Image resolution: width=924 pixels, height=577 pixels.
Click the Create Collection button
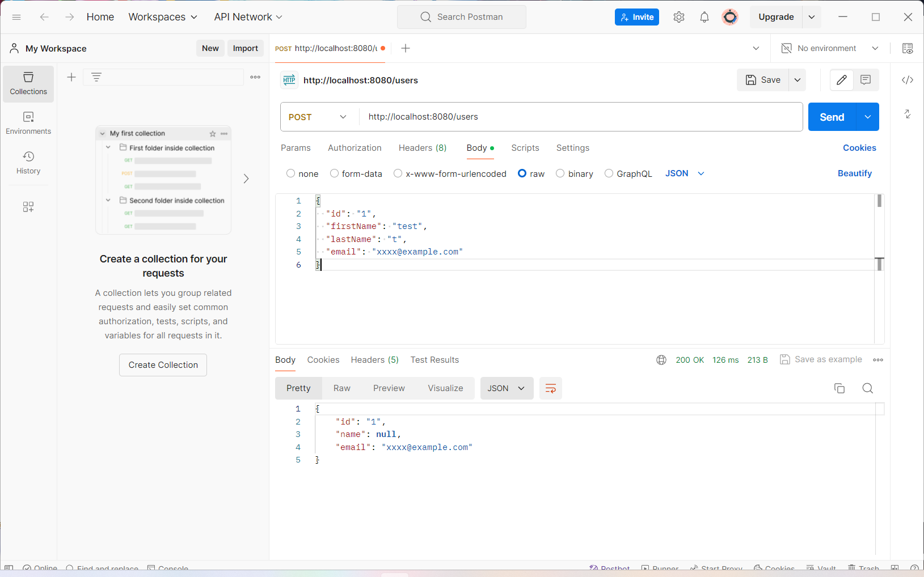pos(163,365)
